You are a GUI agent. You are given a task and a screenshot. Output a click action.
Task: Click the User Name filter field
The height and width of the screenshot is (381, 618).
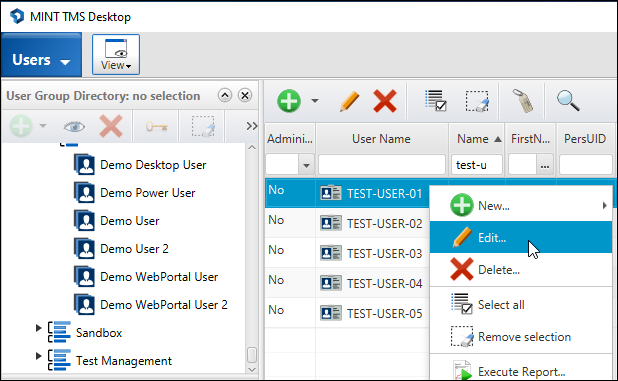(x=382, y=165)
